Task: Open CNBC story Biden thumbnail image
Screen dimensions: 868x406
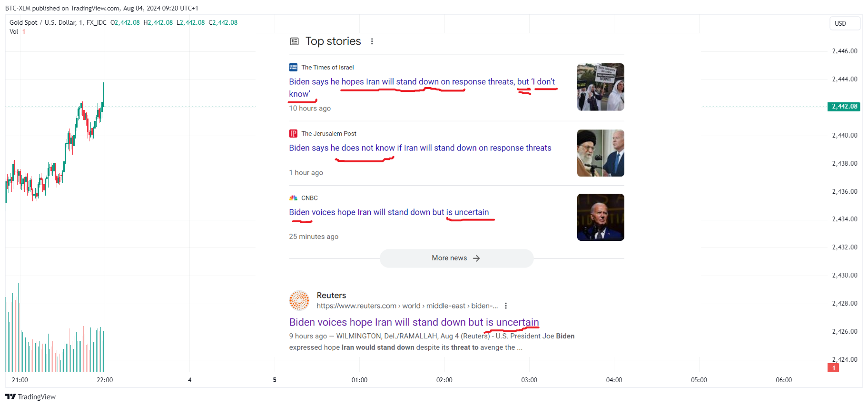Action: tap(601, 217)
